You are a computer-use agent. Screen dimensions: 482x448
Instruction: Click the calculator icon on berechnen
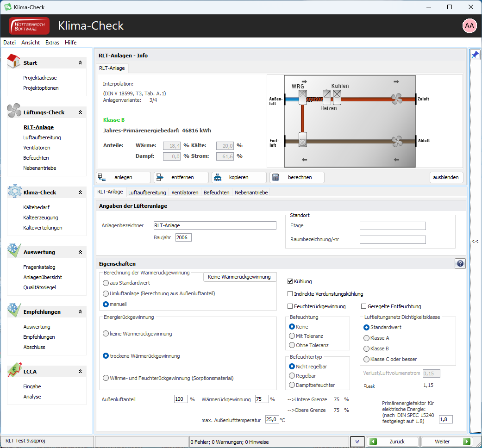[275, 177]
